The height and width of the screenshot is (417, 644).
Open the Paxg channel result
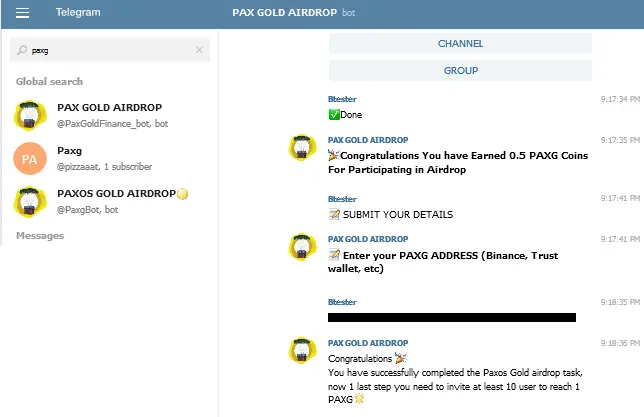110,159
